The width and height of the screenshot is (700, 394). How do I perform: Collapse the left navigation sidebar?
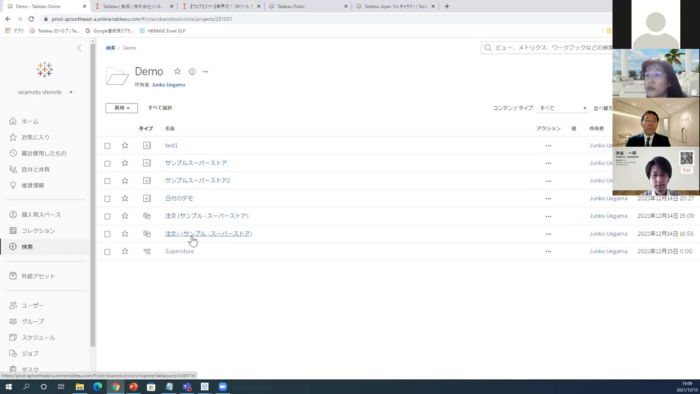tap(79, 48)
